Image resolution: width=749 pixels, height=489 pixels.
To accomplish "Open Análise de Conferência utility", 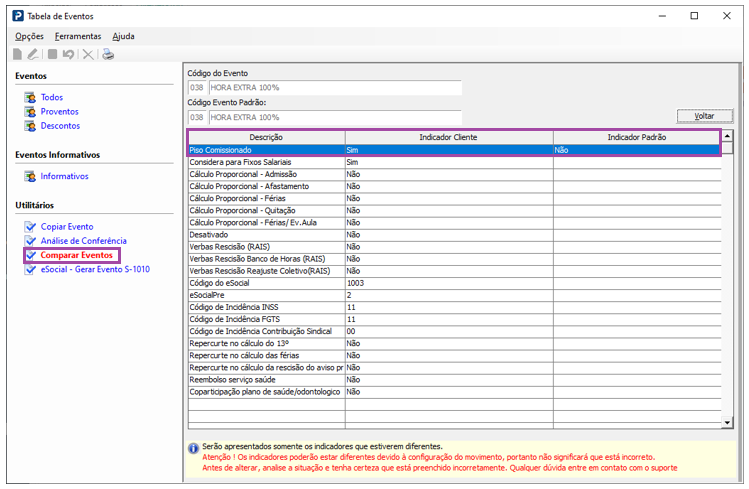I will [x=84, y=241].
